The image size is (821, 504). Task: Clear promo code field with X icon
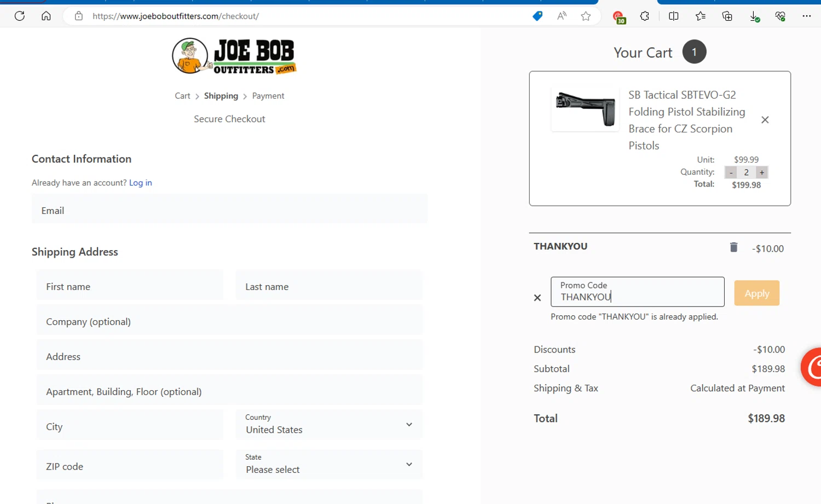click(537, 298)
